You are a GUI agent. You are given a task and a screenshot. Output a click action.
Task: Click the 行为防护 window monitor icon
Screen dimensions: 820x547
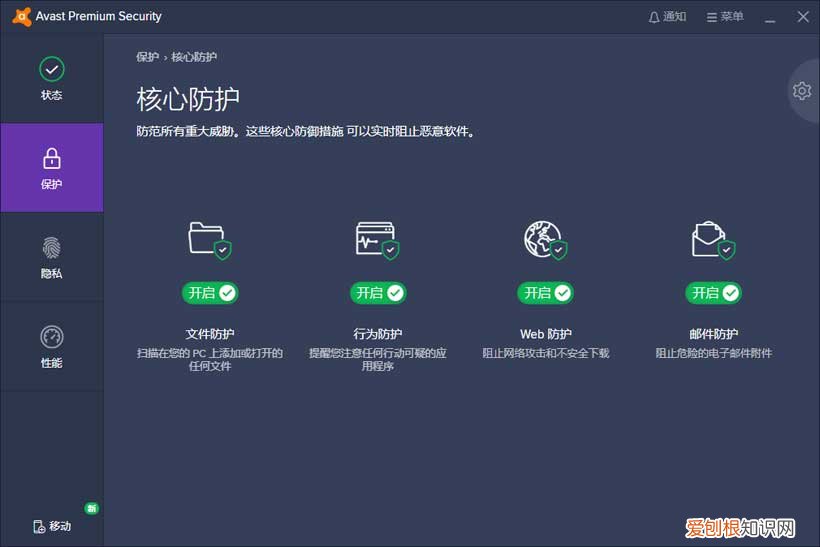[x=378, y=241]
